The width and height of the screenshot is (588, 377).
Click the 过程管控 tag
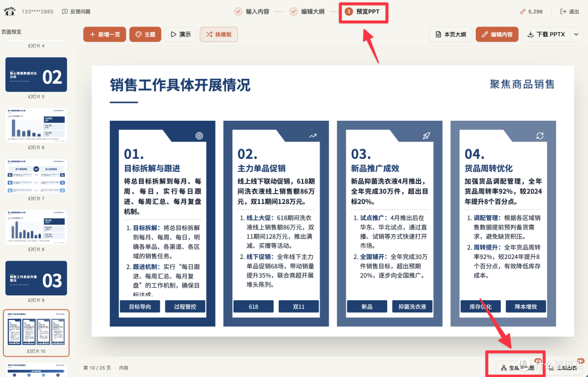pos(185,306)
